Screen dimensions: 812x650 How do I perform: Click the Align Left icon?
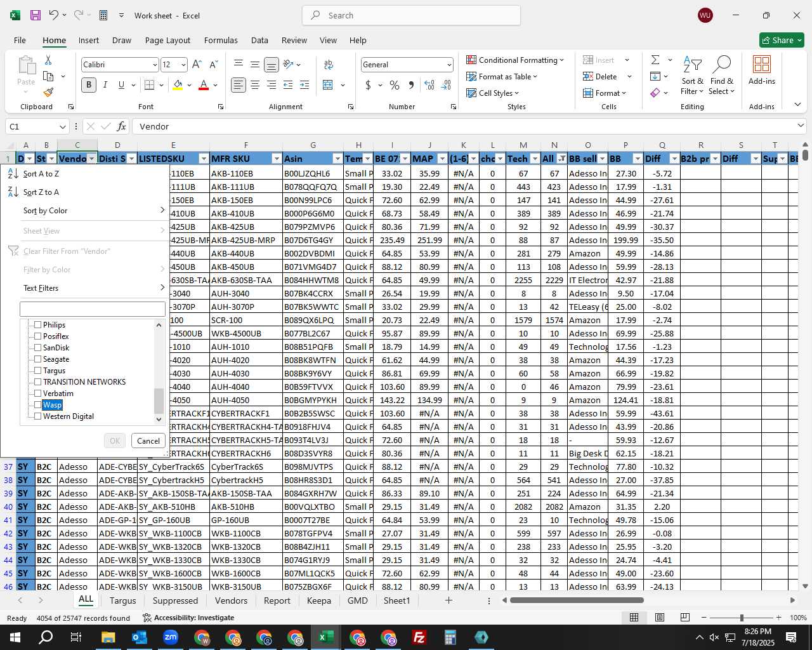(x=239, y=84)
